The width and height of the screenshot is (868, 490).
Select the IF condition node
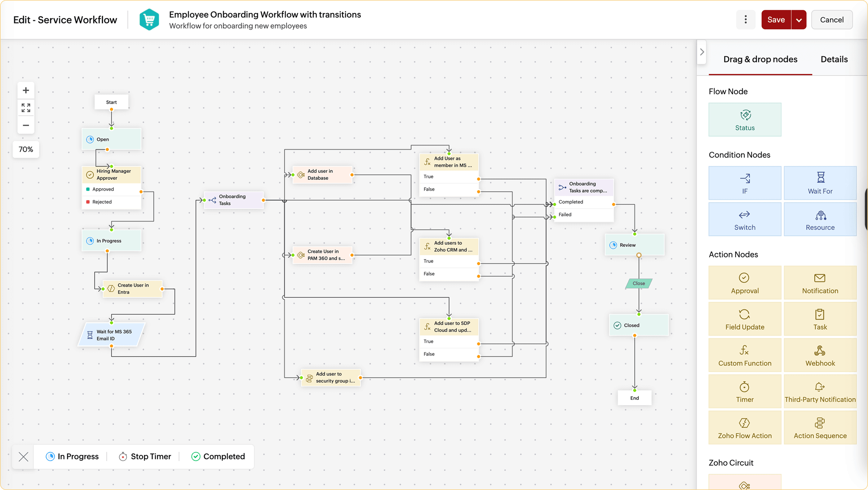[745, 183]
